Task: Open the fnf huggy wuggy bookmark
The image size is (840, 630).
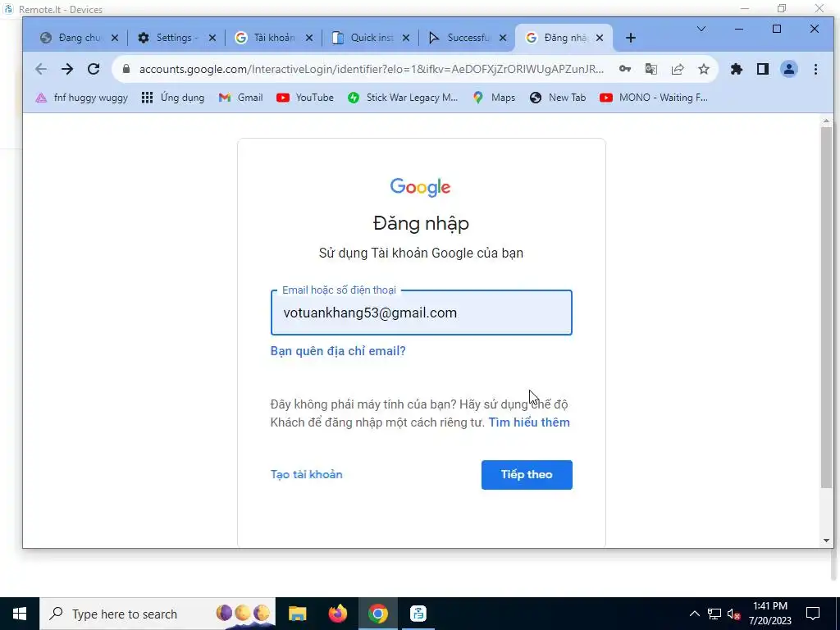Action: coord(81,98)
